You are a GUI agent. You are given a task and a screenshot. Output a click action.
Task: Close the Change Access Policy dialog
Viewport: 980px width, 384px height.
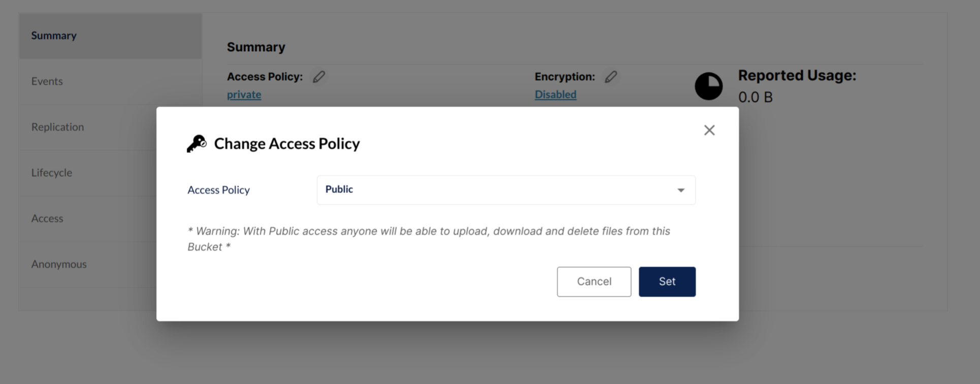[x=709, y=130]
